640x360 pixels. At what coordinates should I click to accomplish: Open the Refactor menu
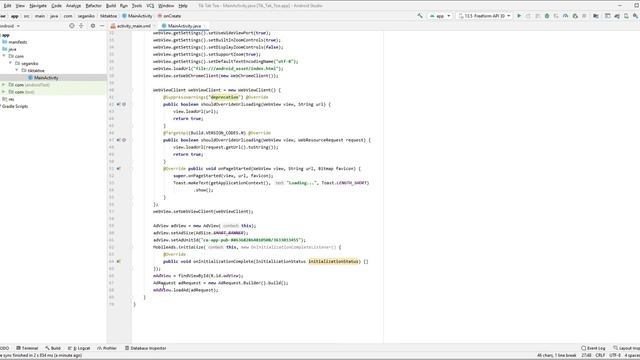click(93, 6)
